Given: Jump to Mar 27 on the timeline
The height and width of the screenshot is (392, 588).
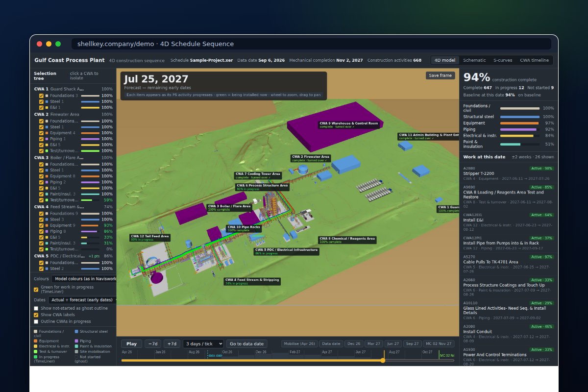Looking at the screenshot, I should click(x=374, y=343).
